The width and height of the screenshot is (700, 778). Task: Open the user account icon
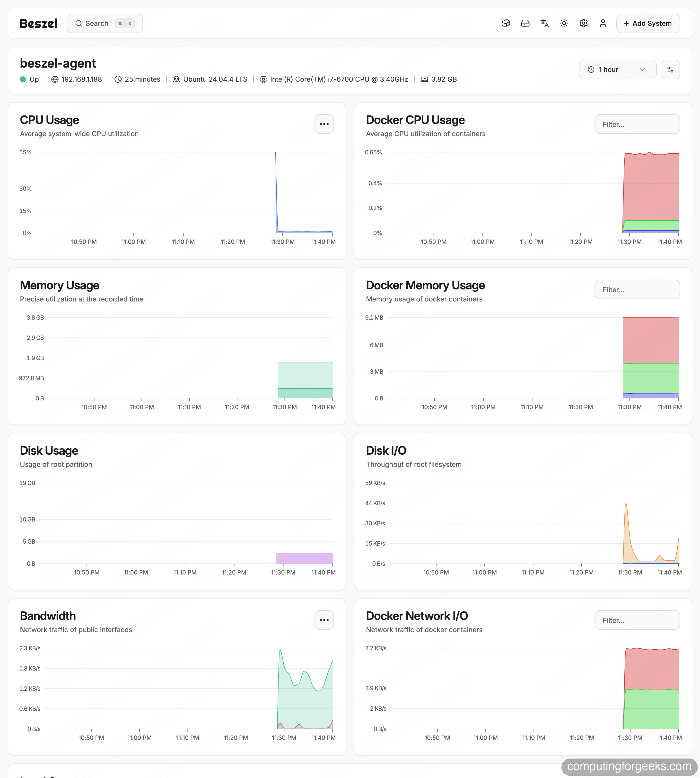pos(603,24)
